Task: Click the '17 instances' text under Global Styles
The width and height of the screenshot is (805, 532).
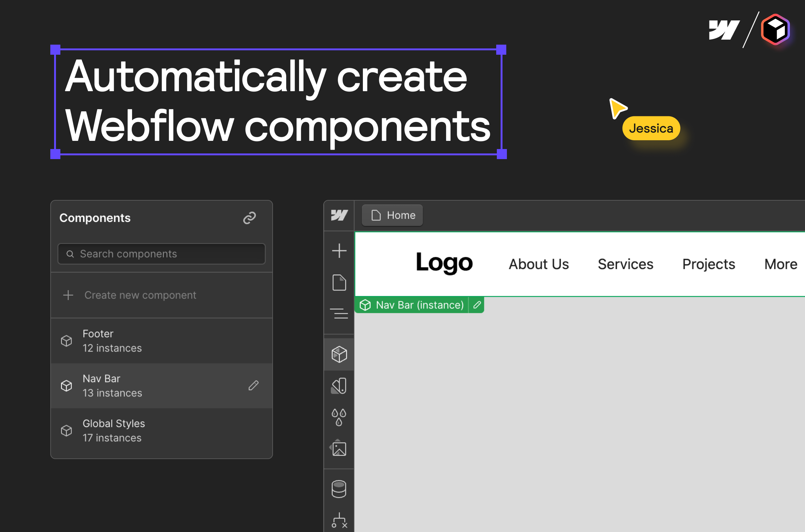Action: click(x=112, y=438)
